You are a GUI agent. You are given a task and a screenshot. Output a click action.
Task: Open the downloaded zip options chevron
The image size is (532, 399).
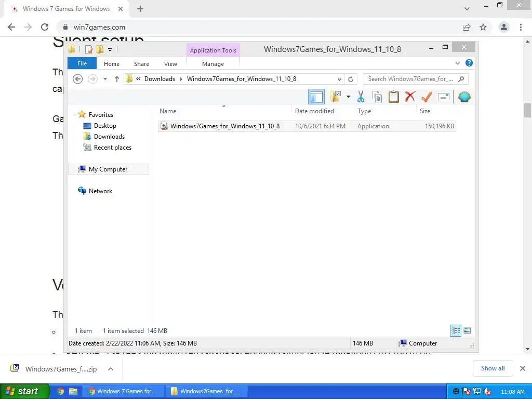pos(111,369)
